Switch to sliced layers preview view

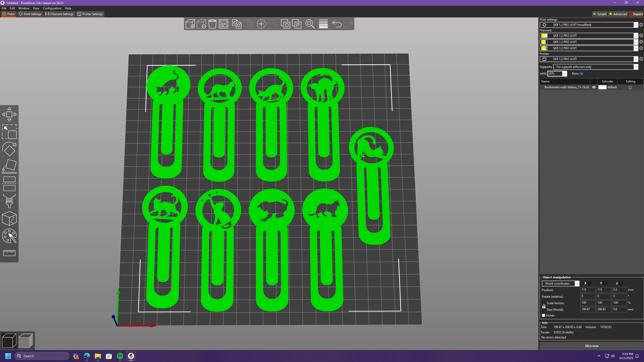[x=26, y=341]
